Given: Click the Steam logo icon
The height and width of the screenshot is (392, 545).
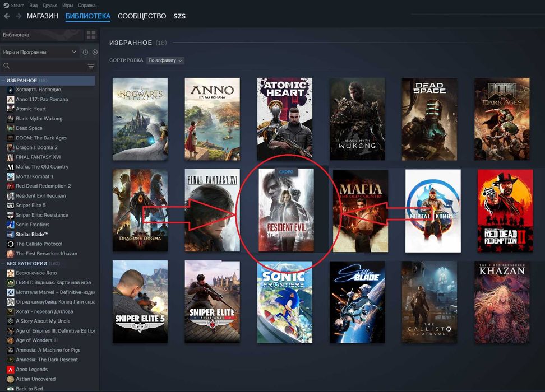Looking at the screenshot, I should point(6,5).
